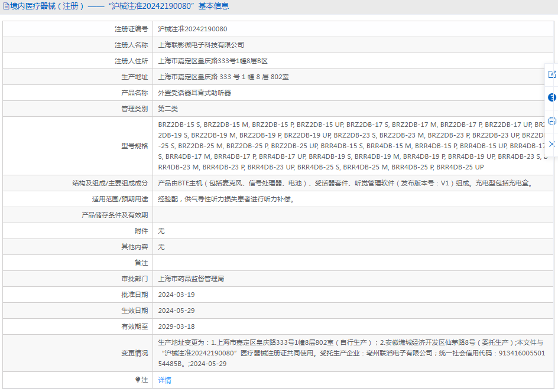Image resolution: width=558 pixels, height=392 pixels.
Task: Click the 生效日期 row label
Action: (x=135, y=311)
